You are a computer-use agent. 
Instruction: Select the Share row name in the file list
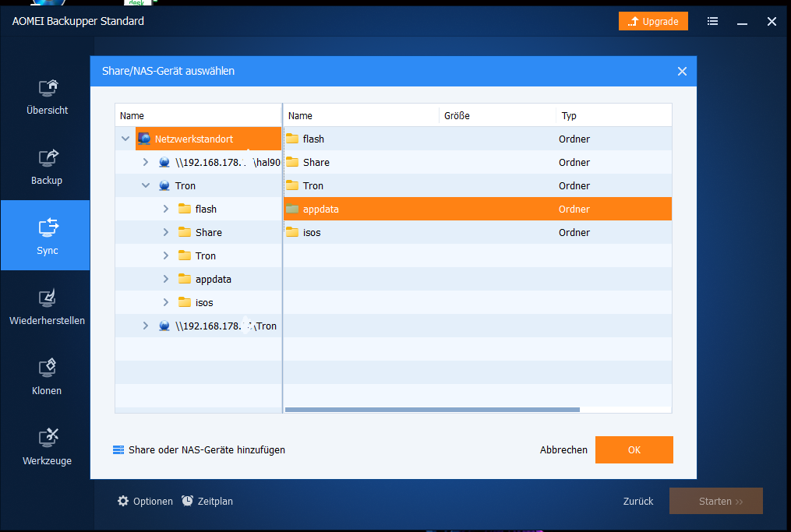tap(316, 162)
